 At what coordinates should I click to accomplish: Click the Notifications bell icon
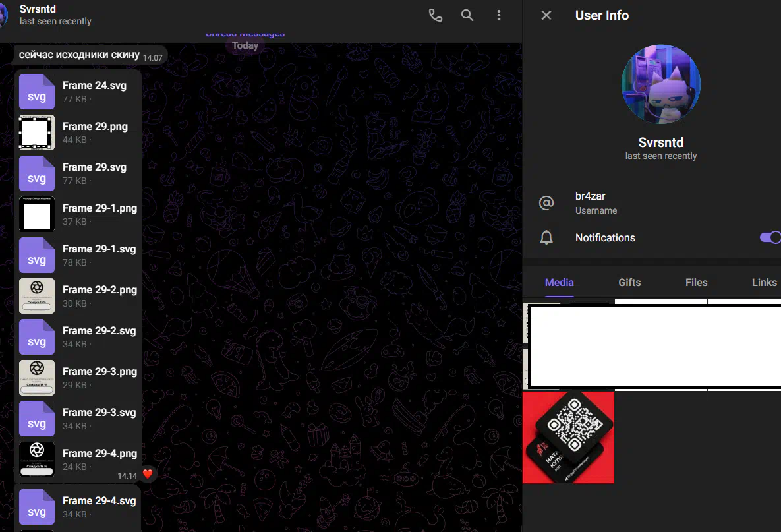[x=546, y=237]
